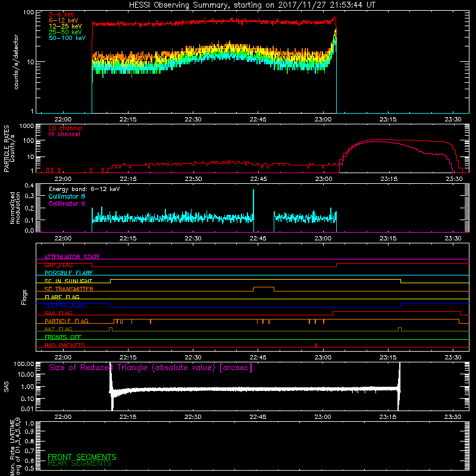Click the 'POSSIBLE_FLARE' flag label
The height and width of the screenshot is (476, 476).
[68, 273]
